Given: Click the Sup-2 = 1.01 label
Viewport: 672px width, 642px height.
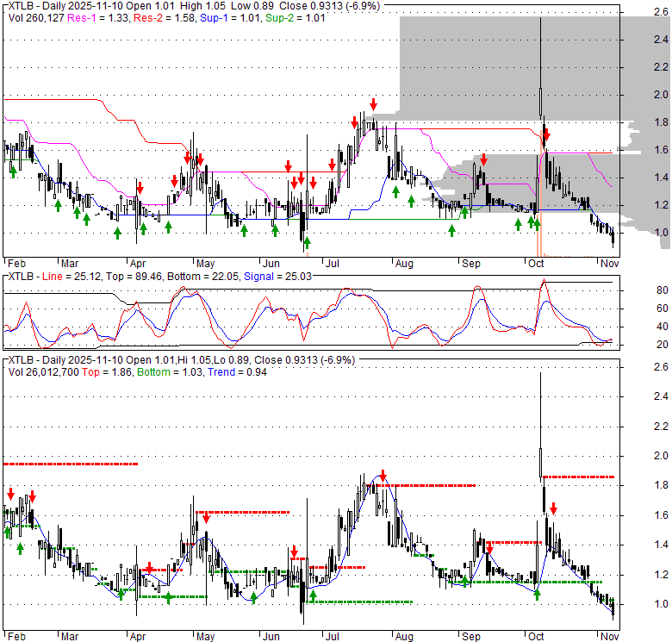Looking at the screenshot, I should (x=296, y=18).
